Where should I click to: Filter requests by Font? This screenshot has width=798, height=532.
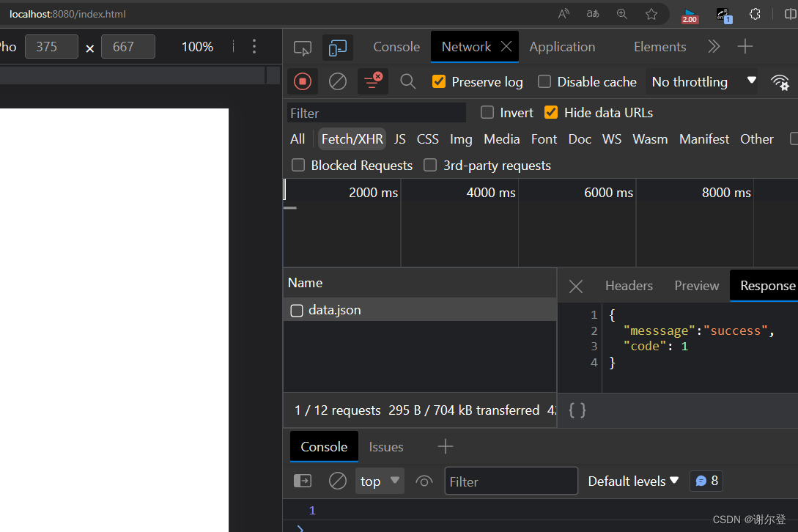[544, 139]
